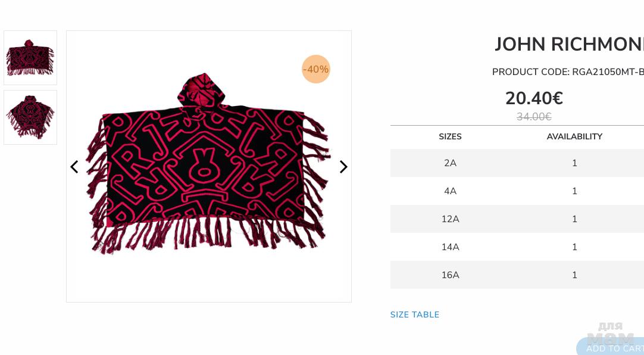Choose size 2A in the sizes table
The image size is (644, 355).
tap(450, 163)
